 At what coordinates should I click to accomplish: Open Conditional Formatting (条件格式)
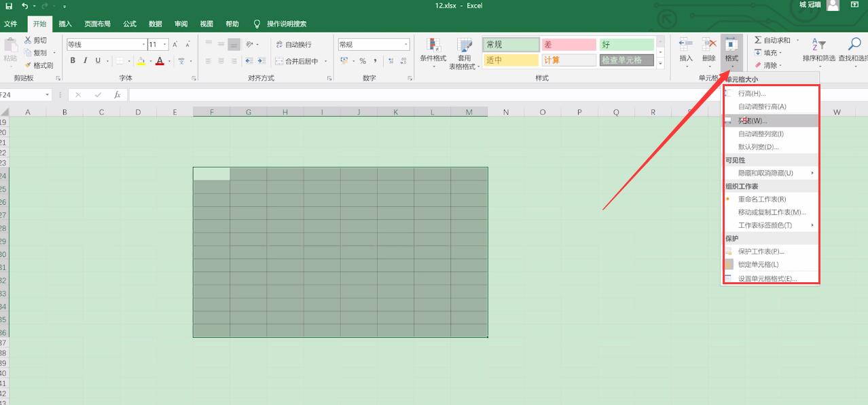(433, 53)
